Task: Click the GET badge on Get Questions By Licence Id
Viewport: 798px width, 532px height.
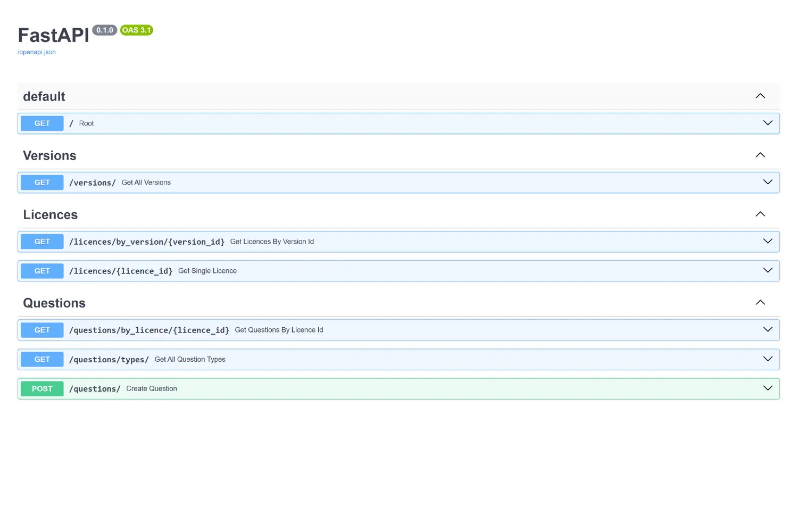Action: pyautogui.click(x=41, y=330)
